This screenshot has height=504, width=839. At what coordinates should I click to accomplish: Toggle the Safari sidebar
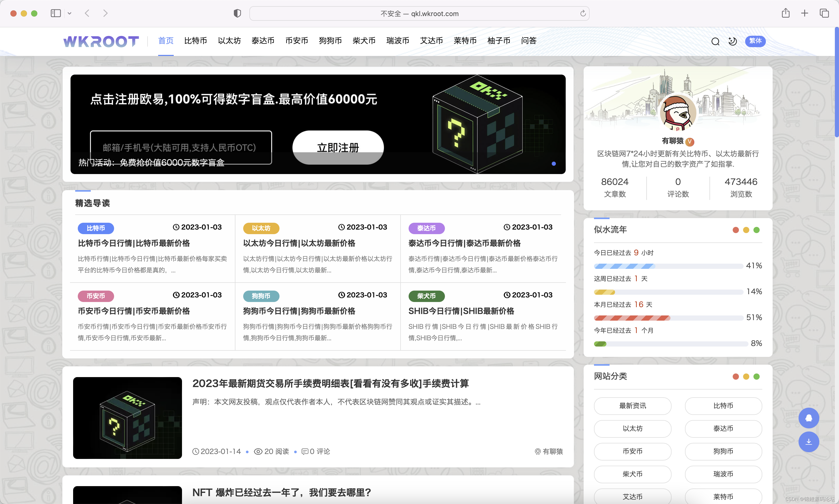point(56,13)
